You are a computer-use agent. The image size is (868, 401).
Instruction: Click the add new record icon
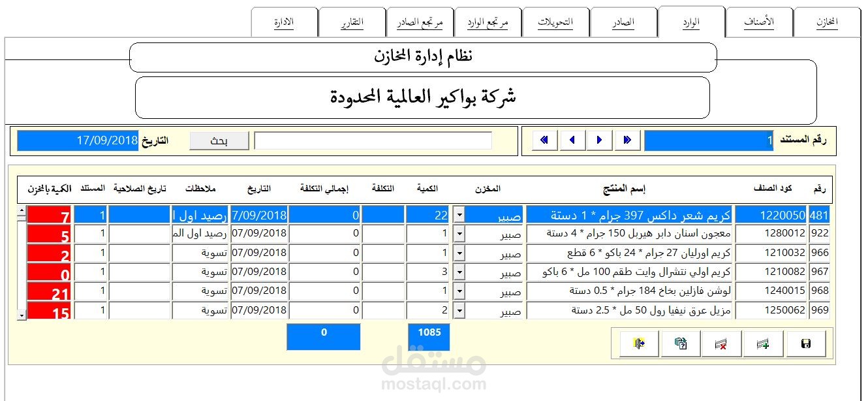point(764,343)
